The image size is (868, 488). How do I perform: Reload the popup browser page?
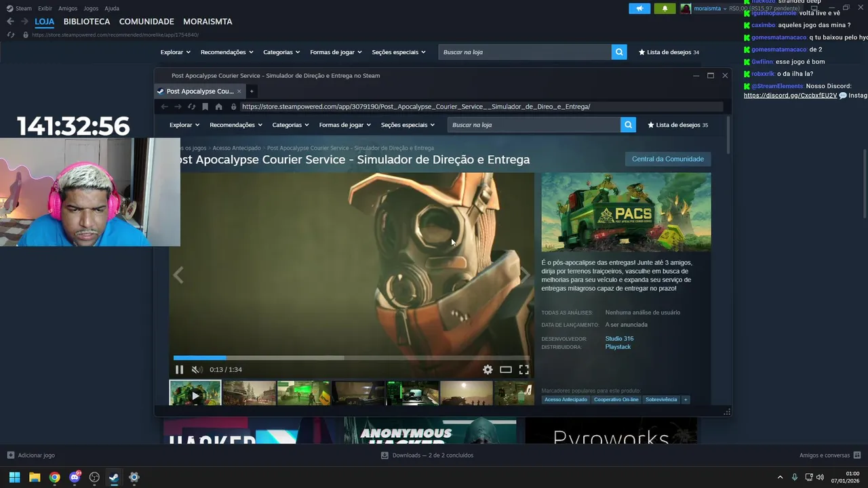click(x=191, y=106)
